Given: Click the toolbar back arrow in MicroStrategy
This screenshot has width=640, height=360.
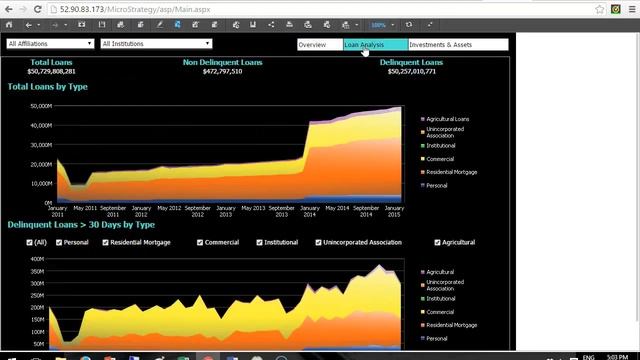Looking at the screenshot, I should [x=28, y=25].
